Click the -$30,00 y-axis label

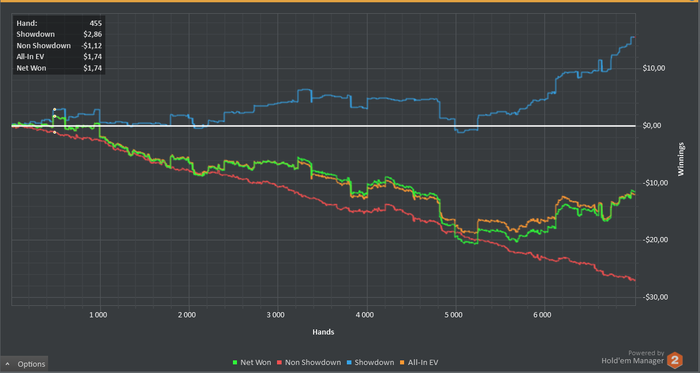655,297
